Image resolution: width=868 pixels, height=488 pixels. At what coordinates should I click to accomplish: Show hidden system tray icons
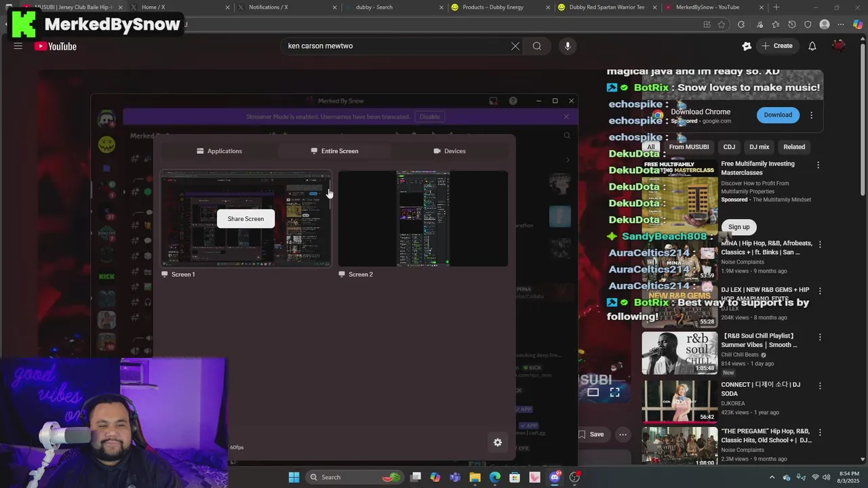[772, 477]
